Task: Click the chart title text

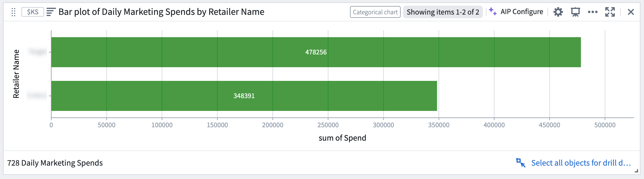Action: coord(161,12)
